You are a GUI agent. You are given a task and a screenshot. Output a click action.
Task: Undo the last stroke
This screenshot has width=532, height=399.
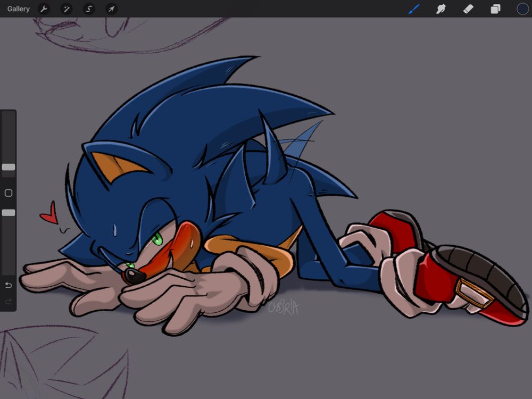click(x=9, y=285)
